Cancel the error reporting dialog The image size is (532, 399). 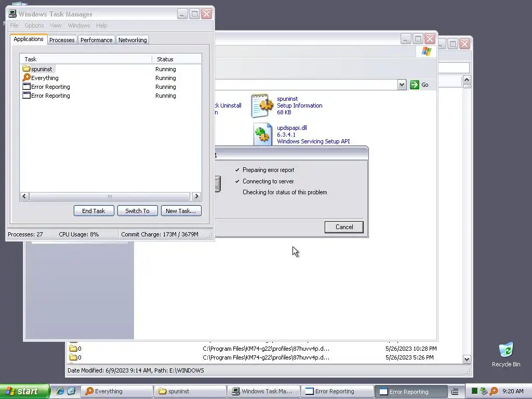[344, 227]
